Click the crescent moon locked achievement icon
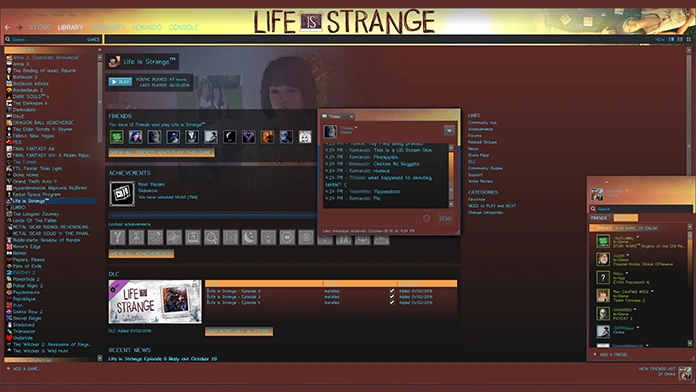This screenshot has width=696, height=392. pyautogui.click(x=249, y=238)
